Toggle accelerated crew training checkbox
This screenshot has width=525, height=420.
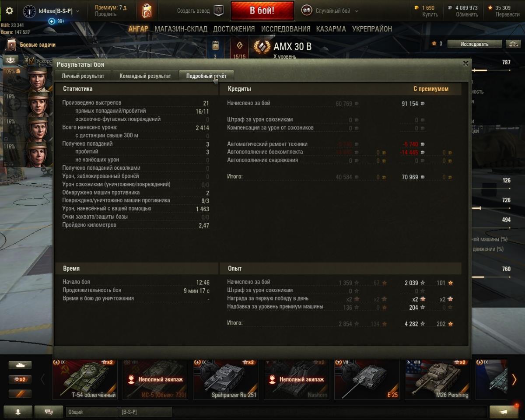(31, 60)
